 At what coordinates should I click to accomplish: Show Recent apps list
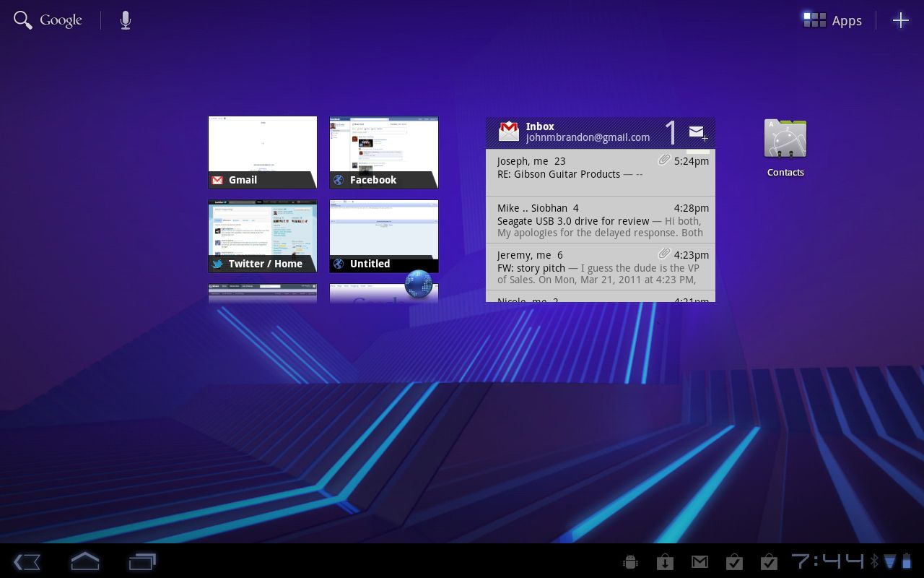point(142,561)
